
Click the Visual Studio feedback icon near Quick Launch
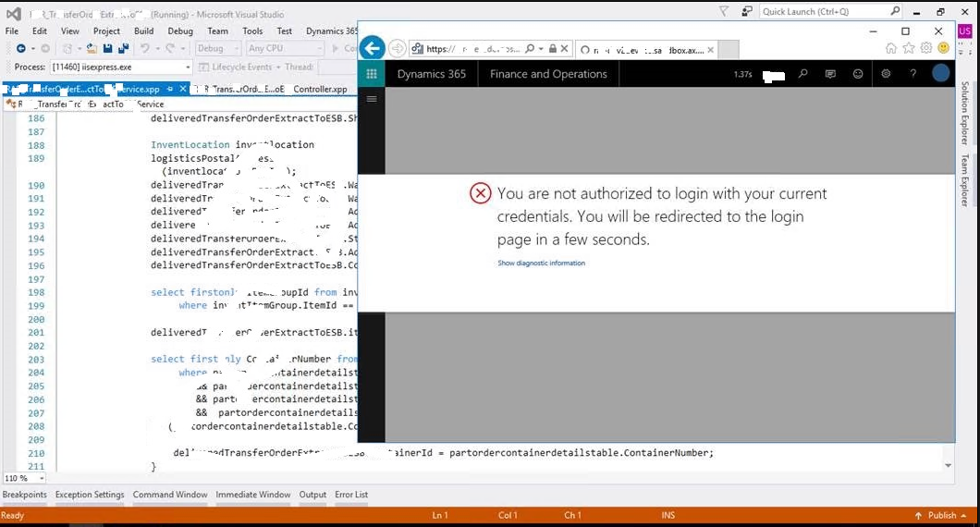747,11
